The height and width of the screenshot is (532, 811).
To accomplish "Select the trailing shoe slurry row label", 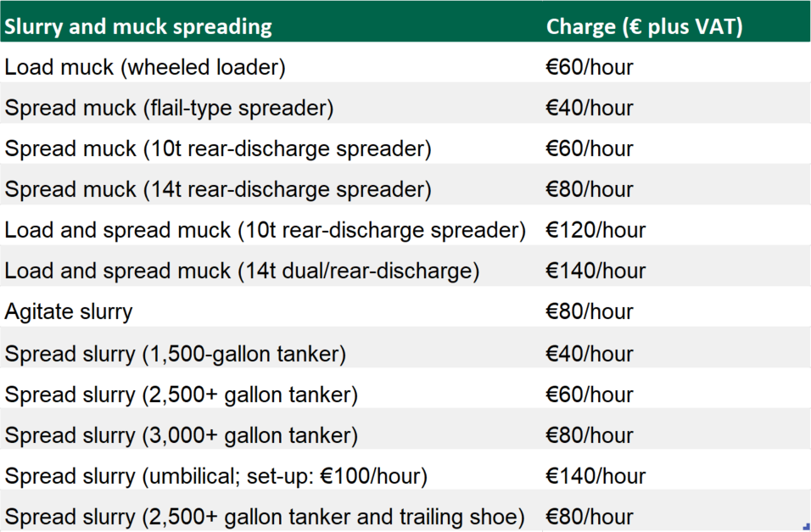I will (265, 517).
